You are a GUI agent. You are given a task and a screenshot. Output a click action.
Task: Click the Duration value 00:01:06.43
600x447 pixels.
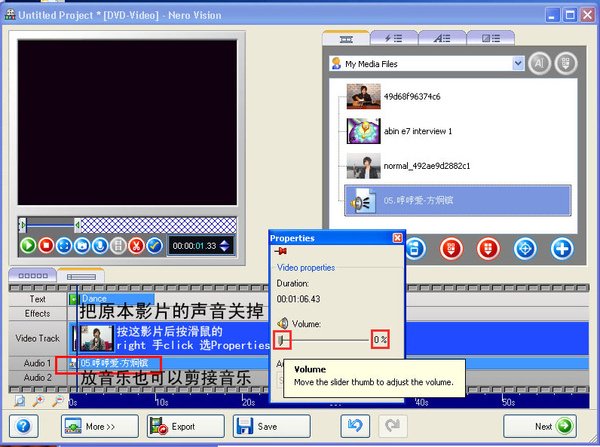(x=298, y=299)
